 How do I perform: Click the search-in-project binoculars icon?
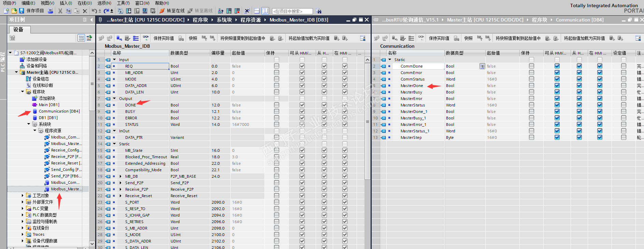[318, 11]
